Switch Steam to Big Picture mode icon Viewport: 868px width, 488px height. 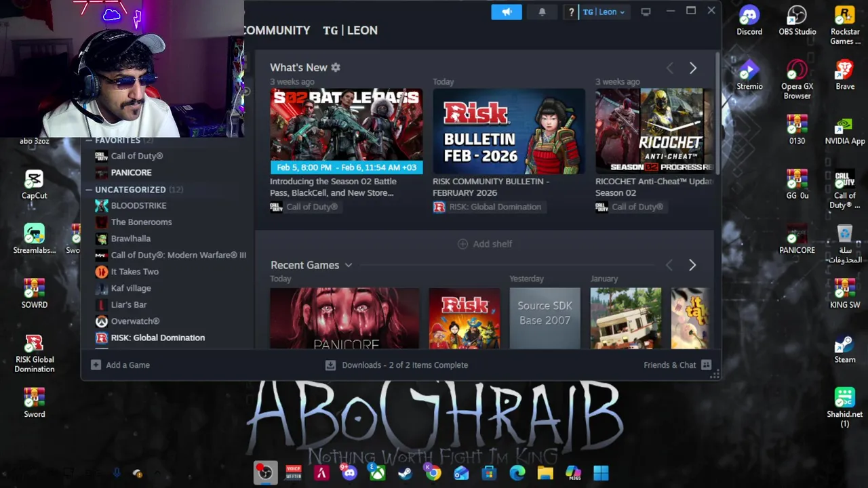pos(646,12)
